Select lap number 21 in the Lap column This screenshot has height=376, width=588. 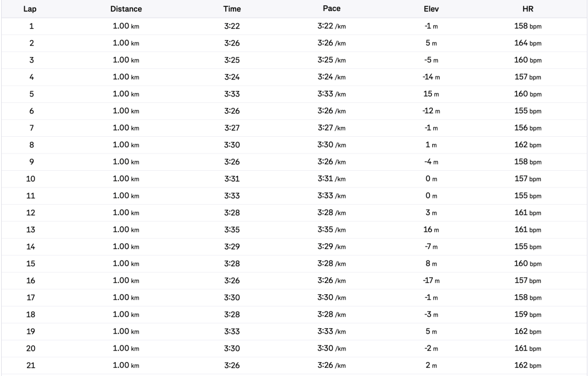30,365
